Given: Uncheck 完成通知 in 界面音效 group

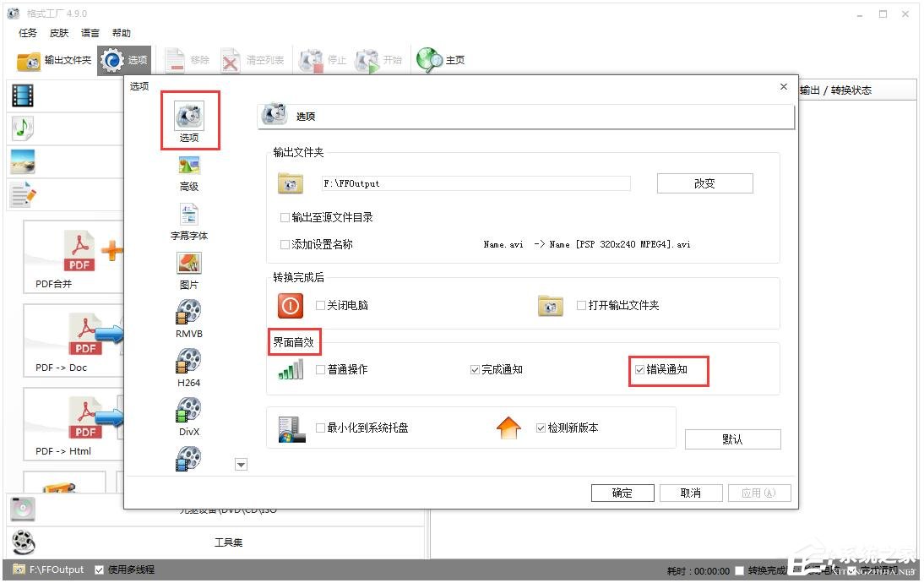Looking at the screenshot, I should click(475, 369).
